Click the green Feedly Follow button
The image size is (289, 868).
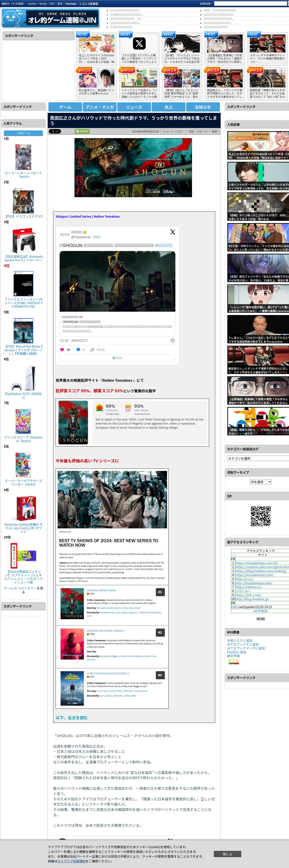[x=82, y=131]
